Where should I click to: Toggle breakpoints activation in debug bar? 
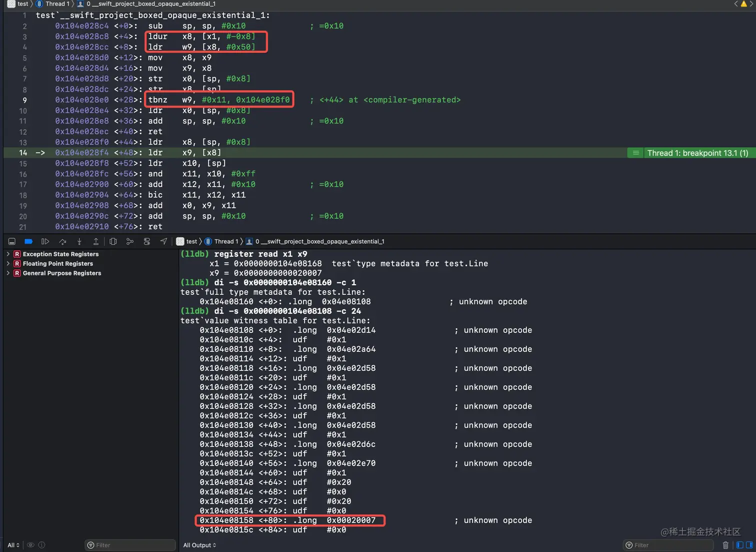click(28, 242)
